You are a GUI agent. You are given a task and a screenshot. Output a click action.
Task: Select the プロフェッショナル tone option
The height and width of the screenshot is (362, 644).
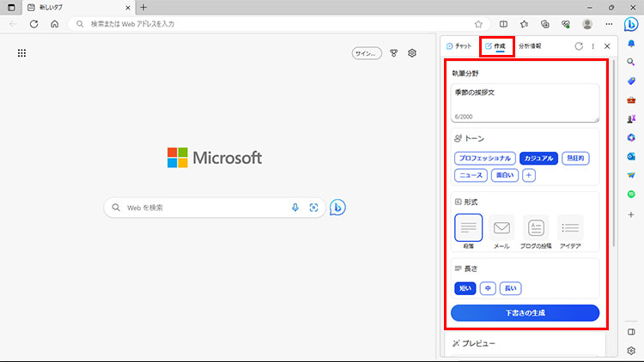point(484,158)
